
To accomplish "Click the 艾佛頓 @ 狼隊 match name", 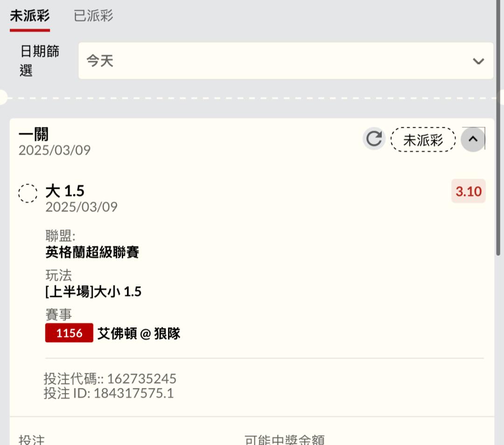I will tap(139, 333).
